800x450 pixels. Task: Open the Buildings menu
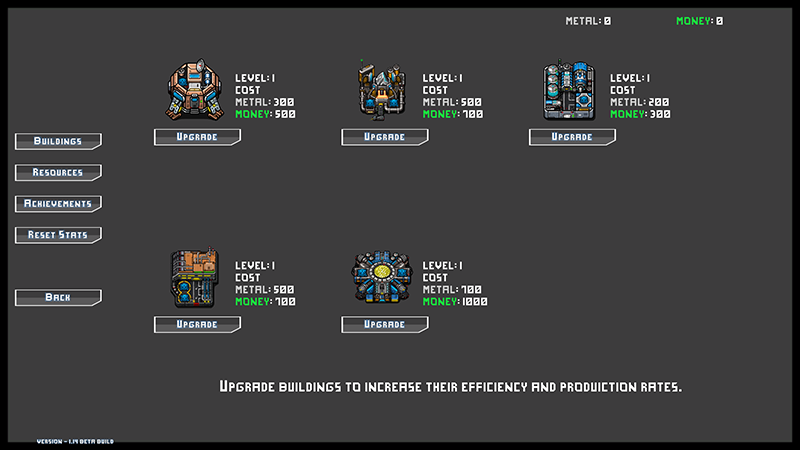pyautogui.click(x=58, y=141)
